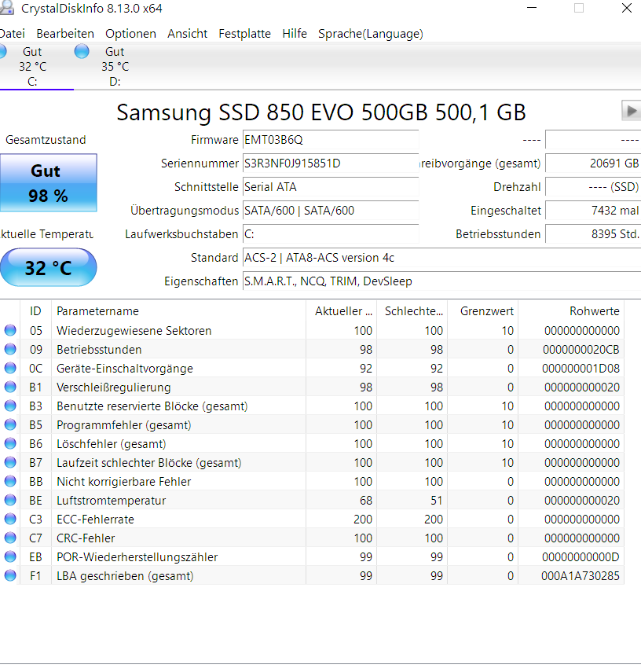Click raw value 000A1A730285
The image size is (641, 672).
coord(581,576)
